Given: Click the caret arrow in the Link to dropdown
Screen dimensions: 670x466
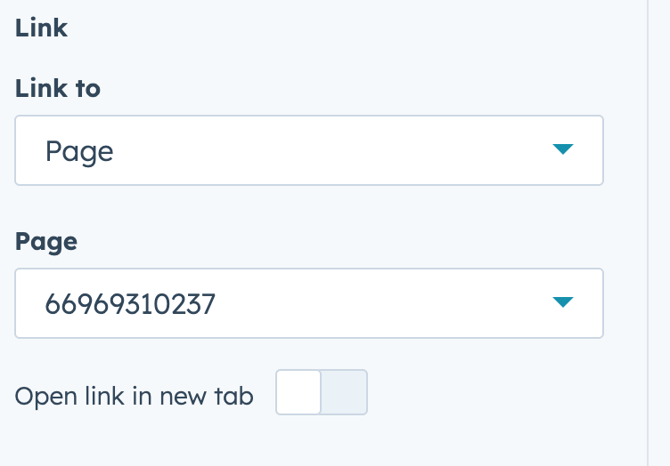Looking at the screenshot, I should tap(563, 150).
